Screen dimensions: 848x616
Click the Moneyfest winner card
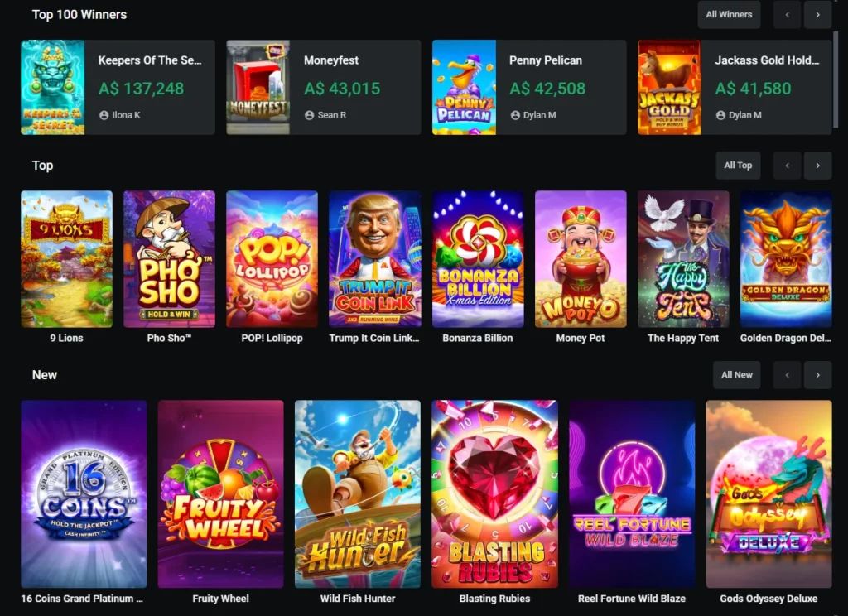point(324,87)
